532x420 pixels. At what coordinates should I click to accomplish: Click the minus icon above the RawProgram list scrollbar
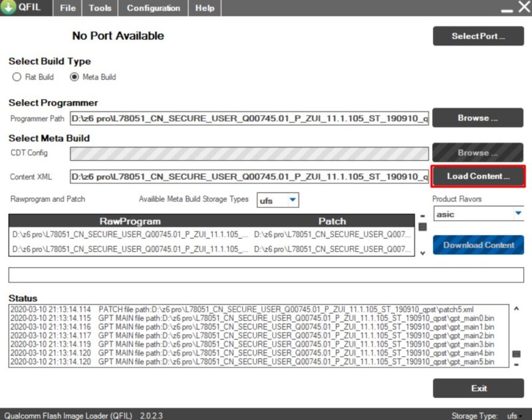pyautogui.click(x=422, y=216)
